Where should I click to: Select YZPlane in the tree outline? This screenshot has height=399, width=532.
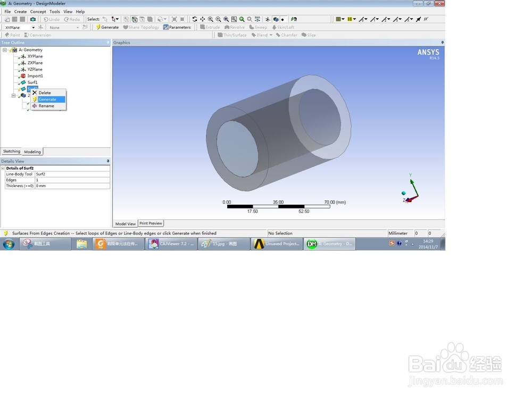35,69
